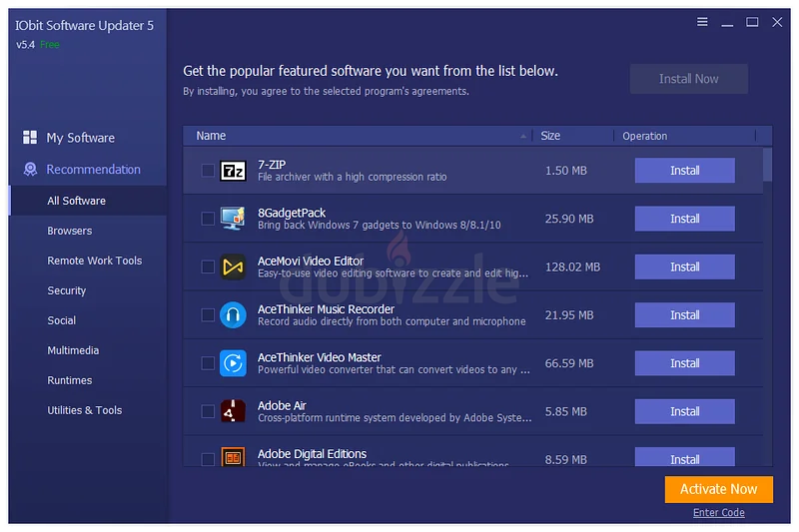Enable the AceThinker Video Master checkbox
This screenshot has height=532, width=799.
[208, 363]
